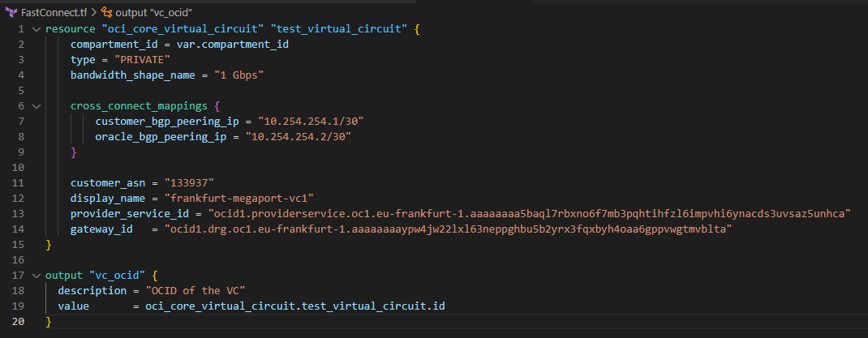The height and width of the screenshot is (338, 868).
Task: Place cursor in "1 Gbps" bandwidth string
Action: coord(239,75)
